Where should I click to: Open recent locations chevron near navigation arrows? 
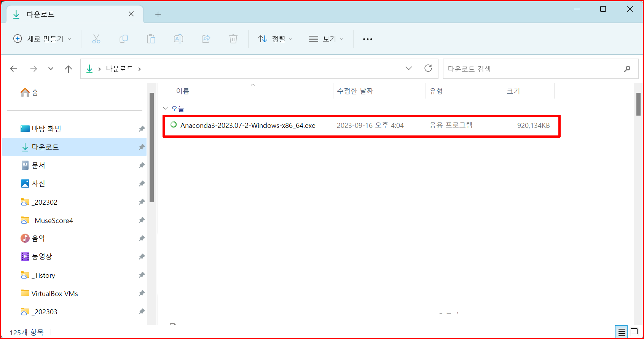click(51, 68)
